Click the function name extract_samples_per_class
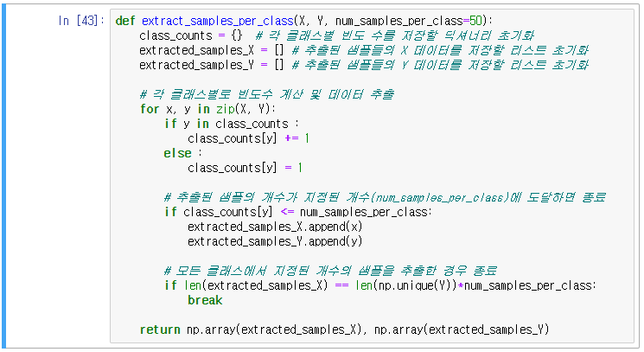The width and height of the screenshot is (644, 352). 217,21
